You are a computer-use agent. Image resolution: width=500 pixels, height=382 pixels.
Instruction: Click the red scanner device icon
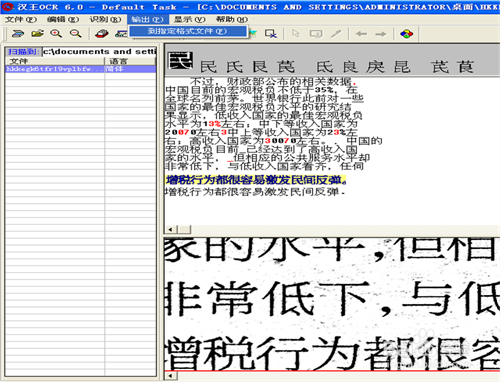click(102, 34)
